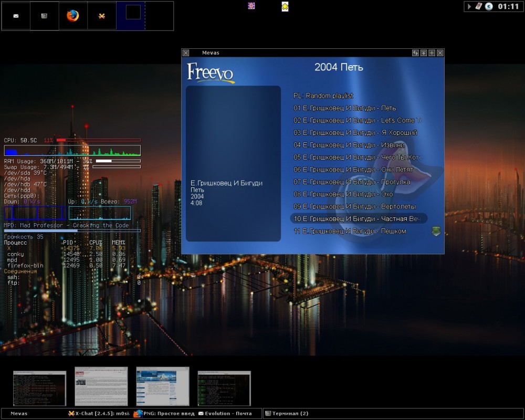Click the X-Chat icon in the taskbar

click(71, 414)
